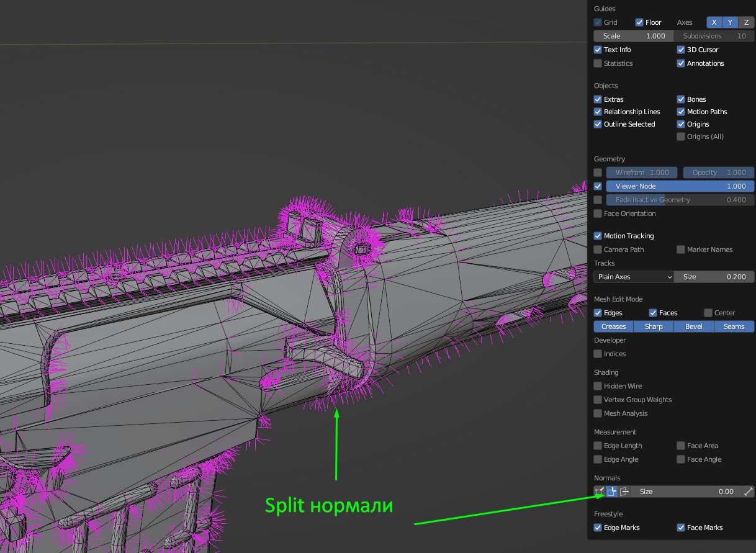The height and width of the screenshot is (553, 756).
Task: Enable face normals display
Action: point(624,492)
